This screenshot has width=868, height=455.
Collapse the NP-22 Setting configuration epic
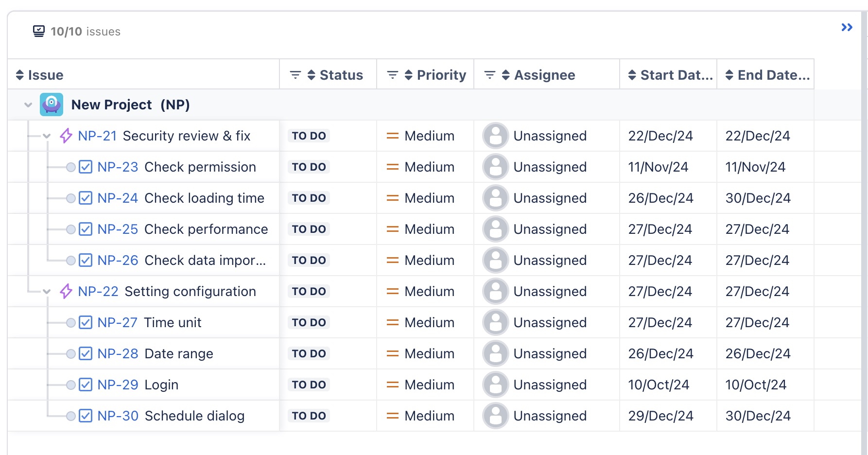point(47,291)
